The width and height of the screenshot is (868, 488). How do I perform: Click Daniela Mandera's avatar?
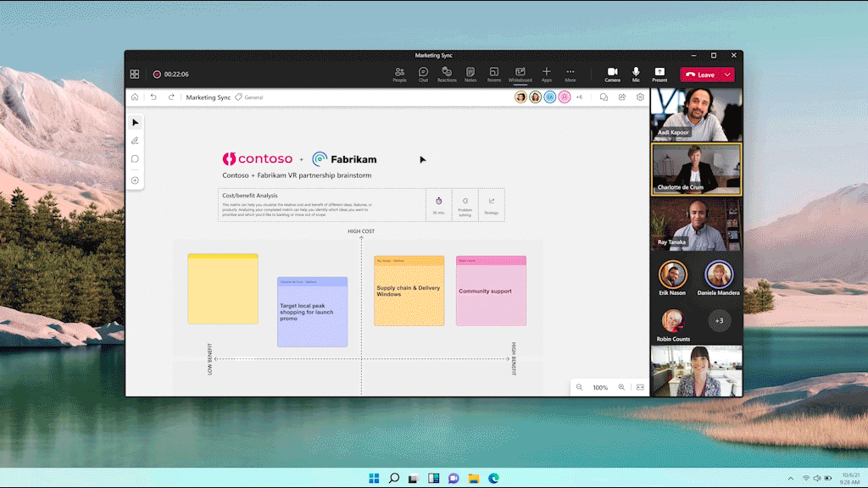pyautogui.click(x=719, y=274)
